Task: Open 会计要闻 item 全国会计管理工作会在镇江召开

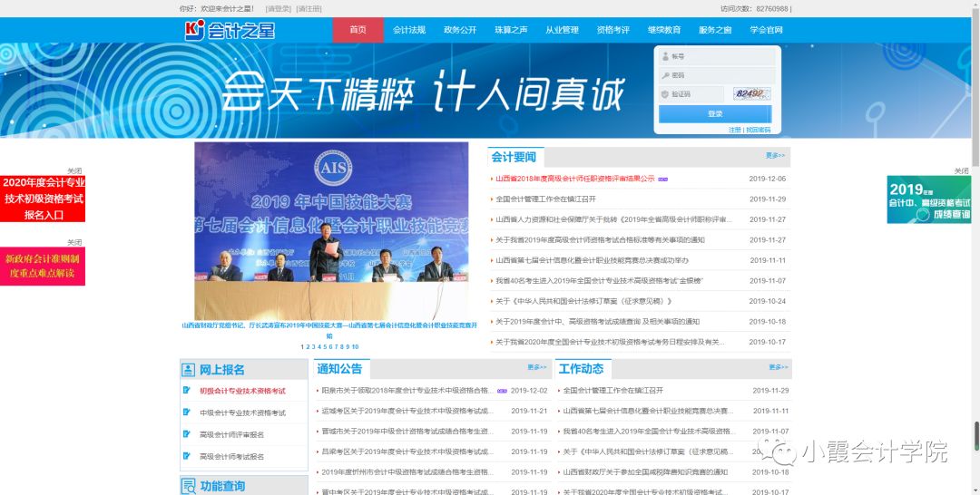Action: pyautogui.click(x=545, y=199)
